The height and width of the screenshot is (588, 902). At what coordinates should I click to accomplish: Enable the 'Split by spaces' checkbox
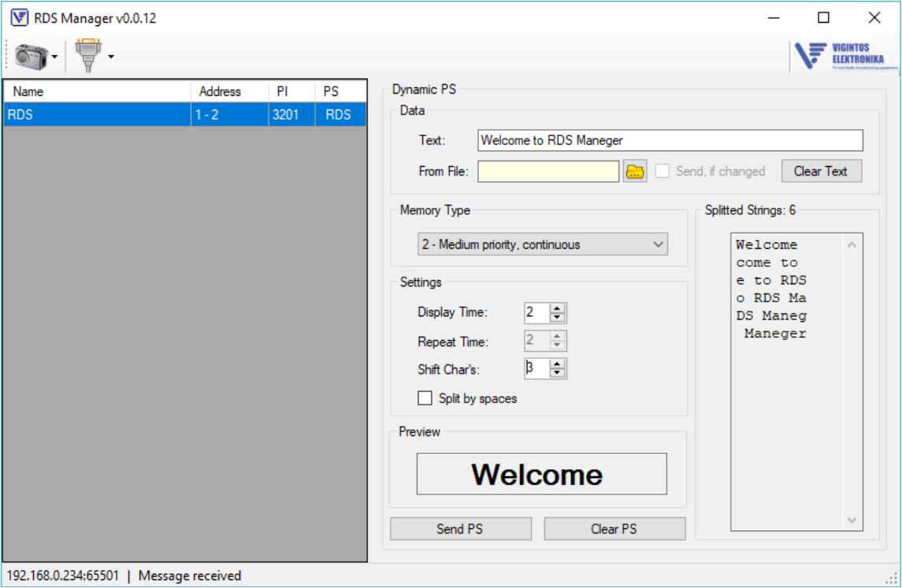click(x=425, y=398)
